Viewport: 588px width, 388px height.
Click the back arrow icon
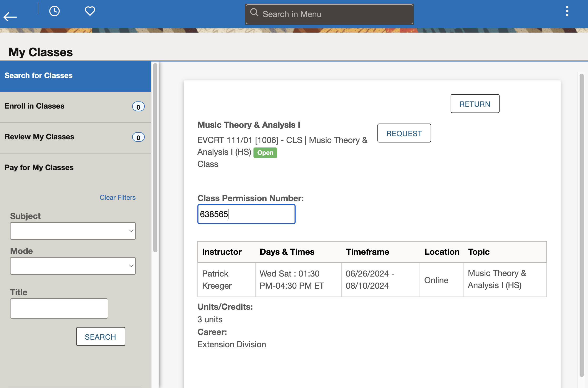click(10, 17)
